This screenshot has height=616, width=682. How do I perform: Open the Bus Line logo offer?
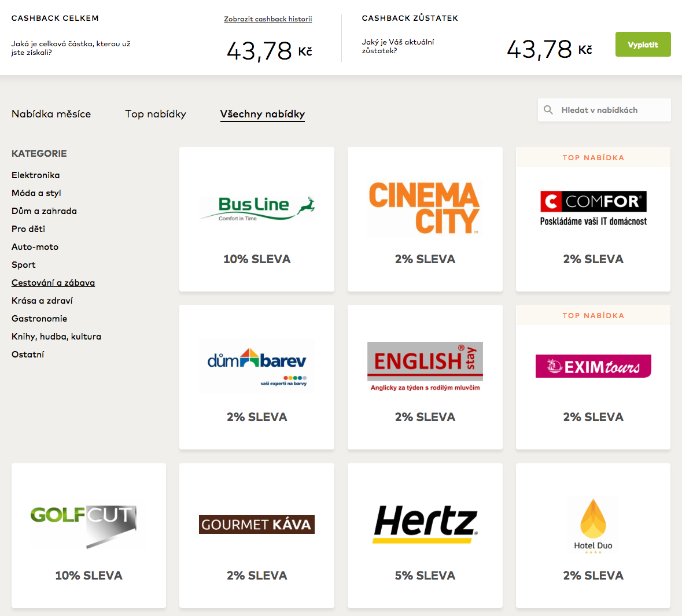click(257, 208)
